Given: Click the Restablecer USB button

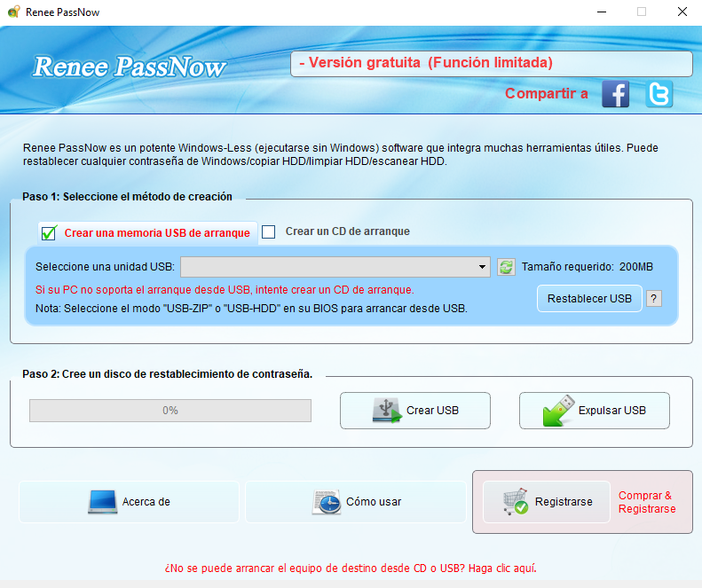Looking at the screenshot, I should (589, 299).
